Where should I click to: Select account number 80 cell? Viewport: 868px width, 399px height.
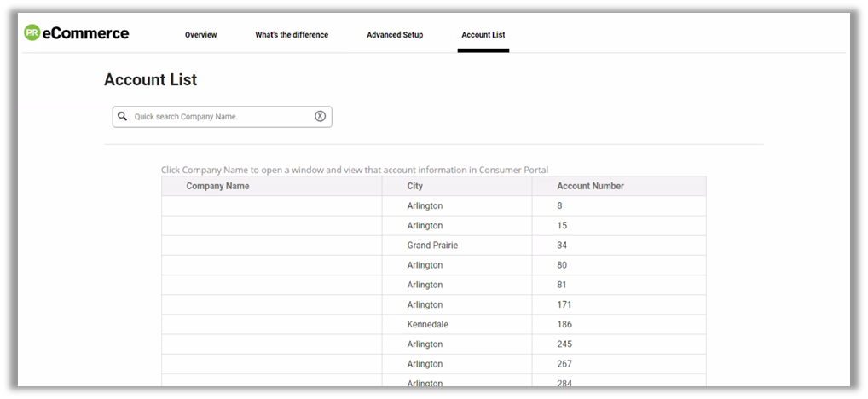[x=562, y=265]
